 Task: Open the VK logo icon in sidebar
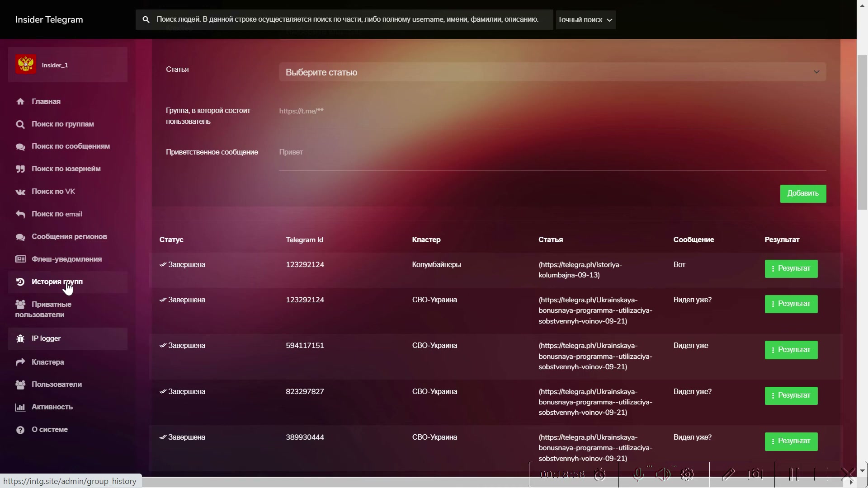[x=20, y=192]
